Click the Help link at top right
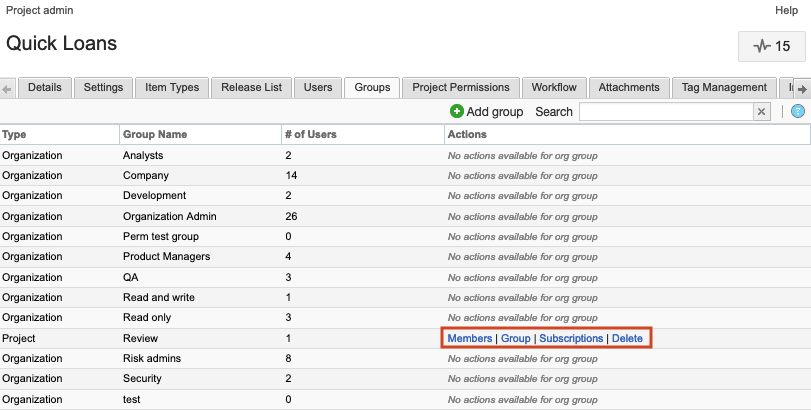The width and height of the screenshot is (811, 410). tap(786, 10)
